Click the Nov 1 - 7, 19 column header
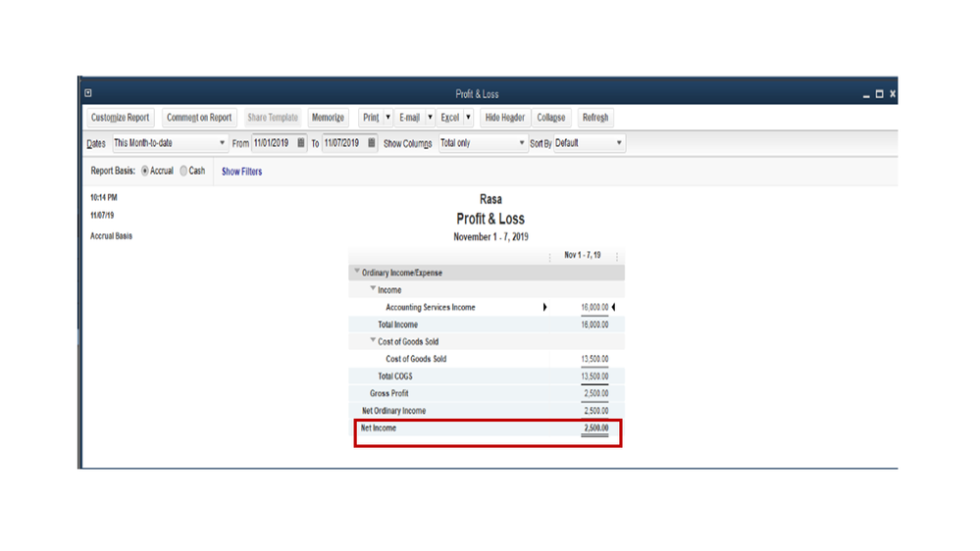This screenshot has height=551, width=980. [x=583, y=255]
